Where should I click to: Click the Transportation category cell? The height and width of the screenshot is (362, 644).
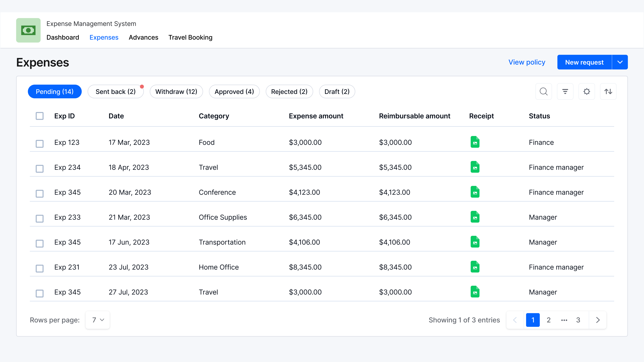tap(222, 242)
